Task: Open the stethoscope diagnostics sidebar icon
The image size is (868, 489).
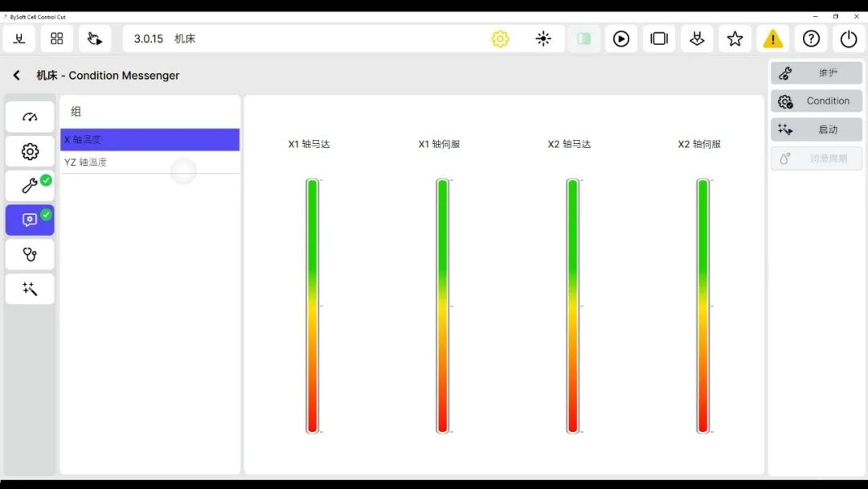Action: point(30,254)
